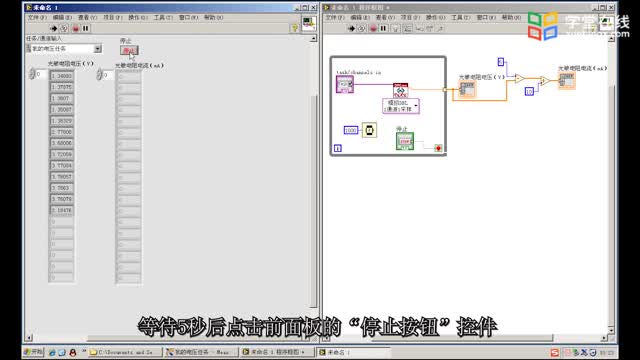Click the Pause icon in the block diagram toolbar
640x360 pixels.
click(383, 29)
